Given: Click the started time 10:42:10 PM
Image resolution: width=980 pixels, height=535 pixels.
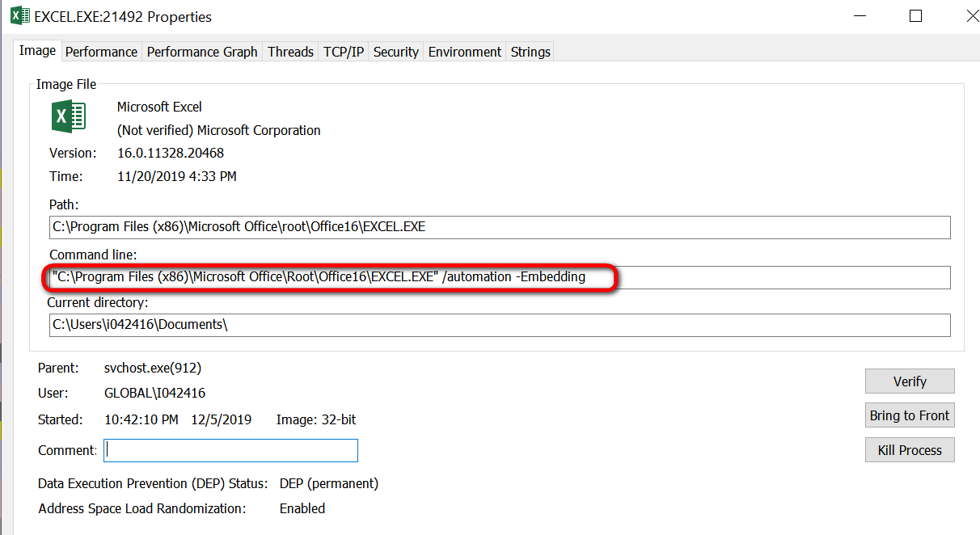Looking at the screenshot, I should pos(142,419).
